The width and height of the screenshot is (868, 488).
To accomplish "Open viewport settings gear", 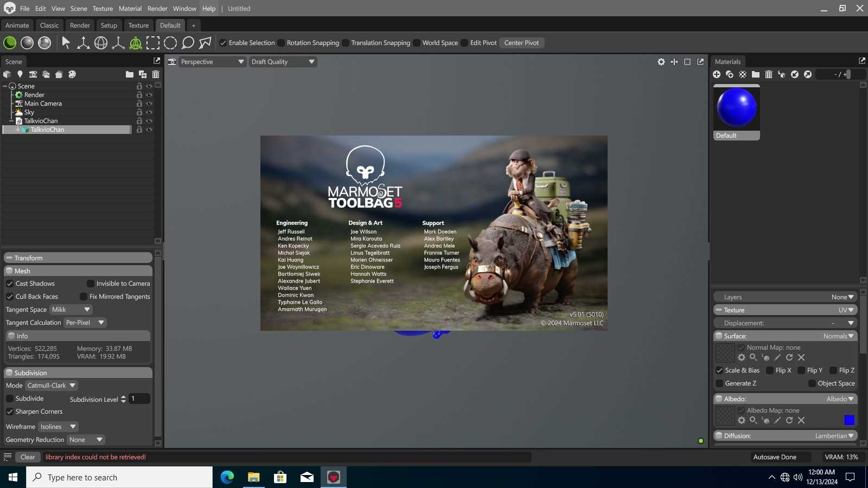I will 661,62.
